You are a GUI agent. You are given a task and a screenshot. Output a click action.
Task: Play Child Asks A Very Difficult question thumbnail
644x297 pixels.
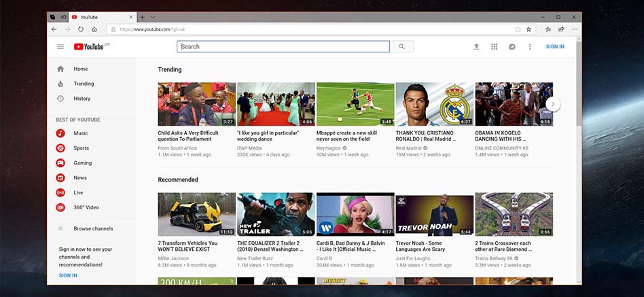pos(197,104)
